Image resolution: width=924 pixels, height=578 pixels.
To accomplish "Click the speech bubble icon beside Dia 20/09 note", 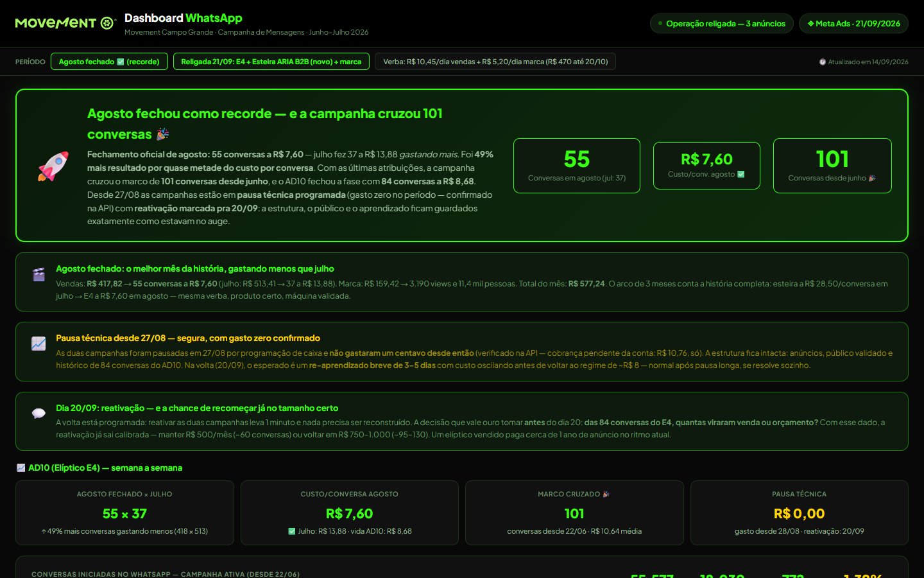I will click(x=38, y=414).
